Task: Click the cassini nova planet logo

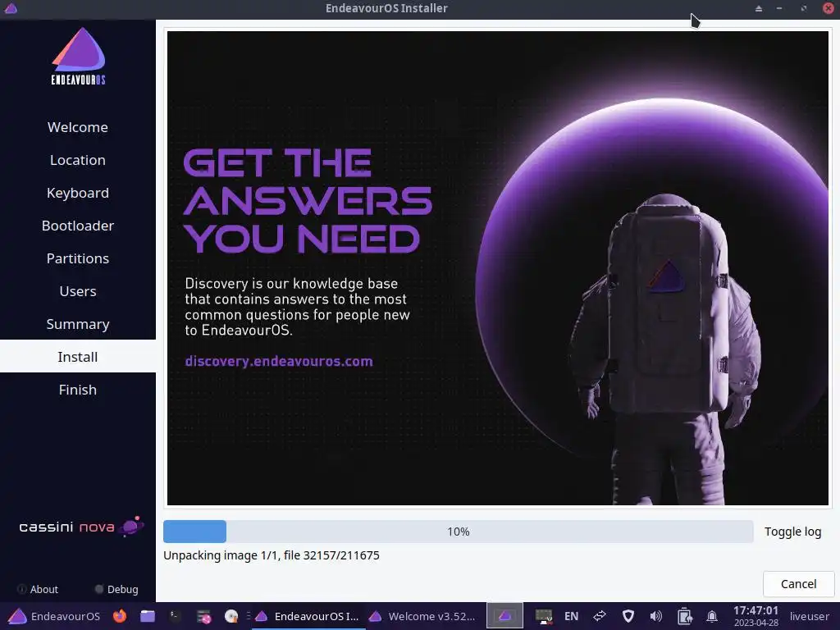Action: (81, 527)
